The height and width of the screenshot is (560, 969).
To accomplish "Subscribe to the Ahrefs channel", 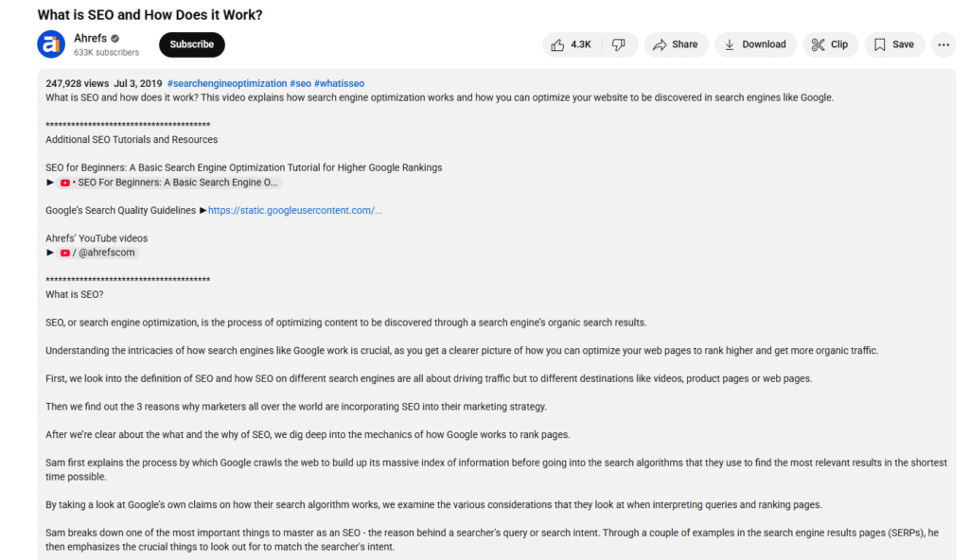I will tap(191, 44).
